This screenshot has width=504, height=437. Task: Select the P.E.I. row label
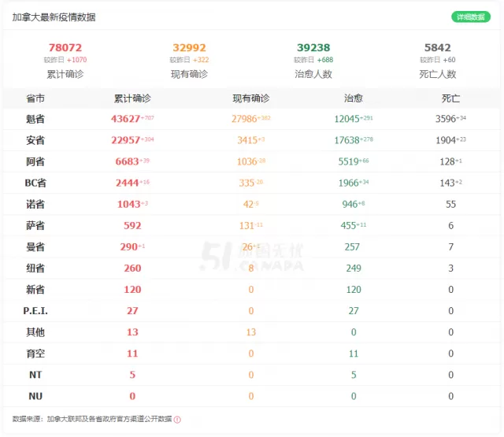[x=35, y=311]
